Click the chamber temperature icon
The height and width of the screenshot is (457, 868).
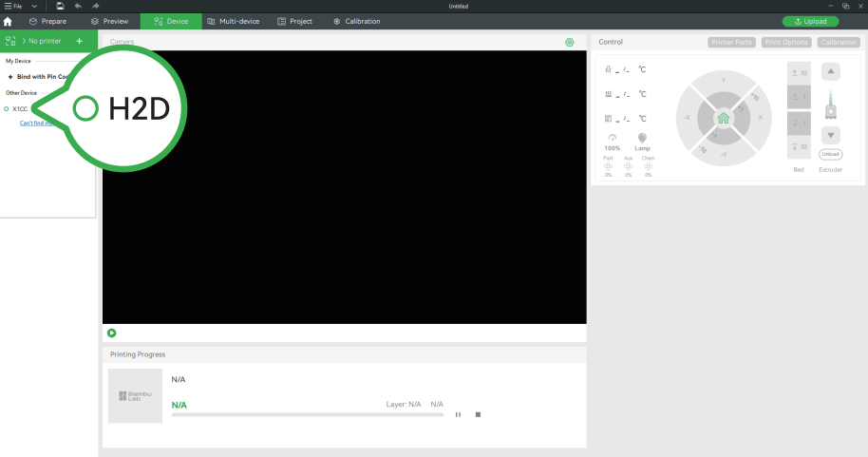pyautogui.click(x=608, y=119)
